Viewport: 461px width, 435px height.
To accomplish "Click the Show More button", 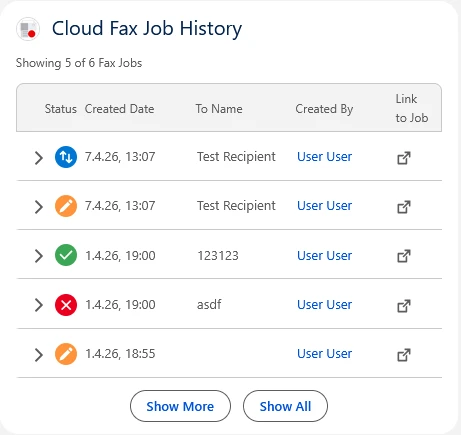I will [180, 406].
